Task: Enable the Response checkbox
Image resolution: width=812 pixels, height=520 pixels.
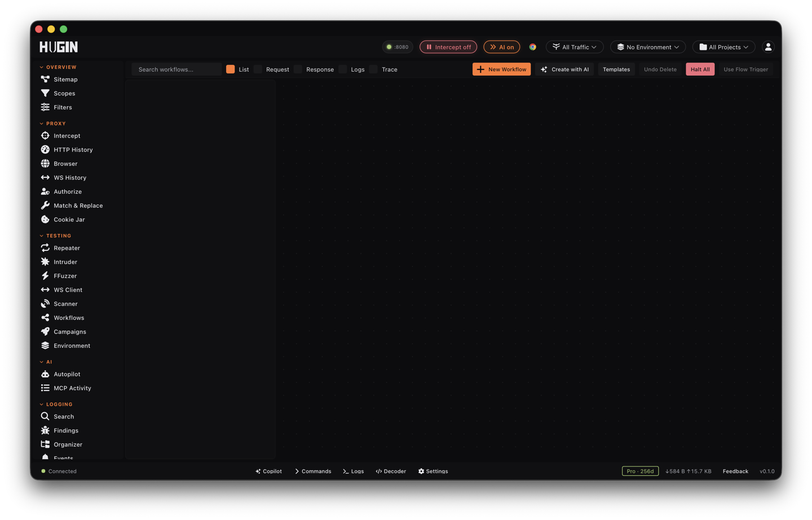Action: pos(298,69)
